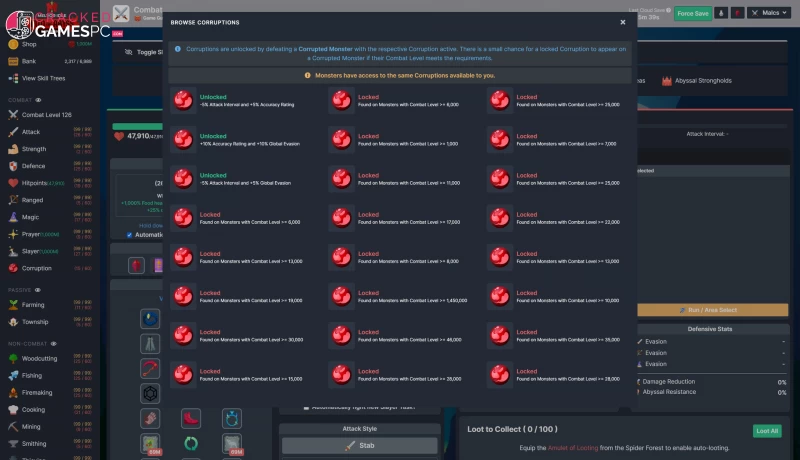Click the locked corruption icon for Combat Level 1,450,000
Screen dimensions: 800x460
tap(342, 296)
